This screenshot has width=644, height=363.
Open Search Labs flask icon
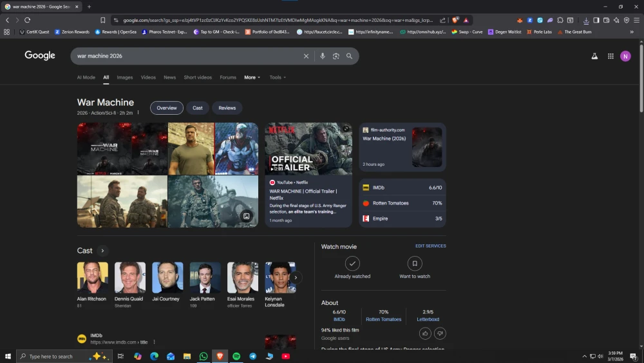pos(594,56)
